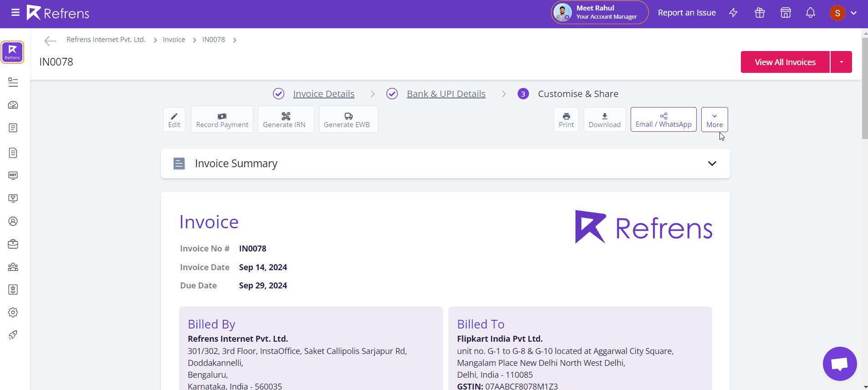Go back using the left arrow
This screenshot has height=390, width=868.
point(50,41)
